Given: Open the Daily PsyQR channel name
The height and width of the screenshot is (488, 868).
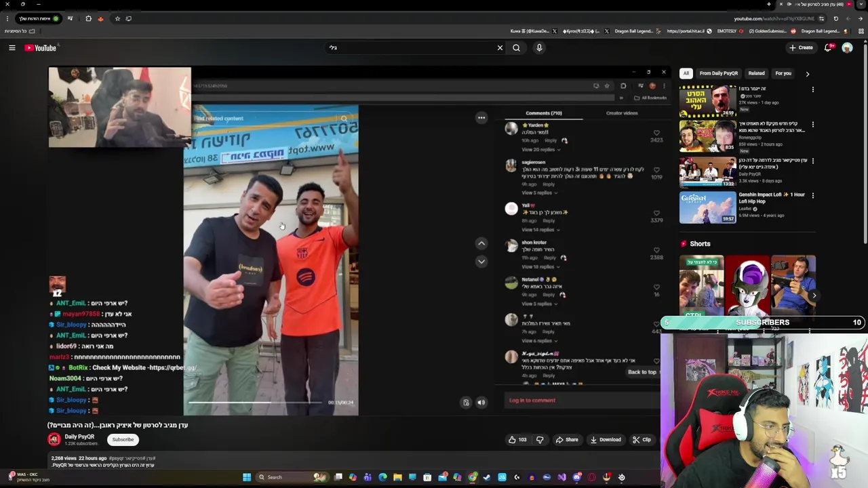Looking at the screenshot, I should tap(79, 437).
